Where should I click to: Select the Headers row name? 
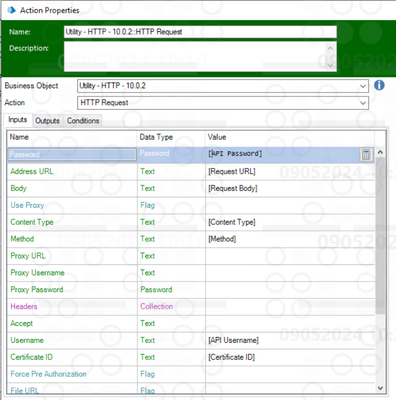click(x=24, y=307)
